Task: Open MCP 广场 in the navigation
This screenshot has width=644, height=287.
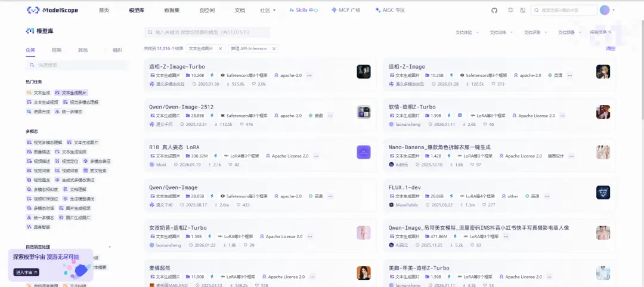Action: 346,10
